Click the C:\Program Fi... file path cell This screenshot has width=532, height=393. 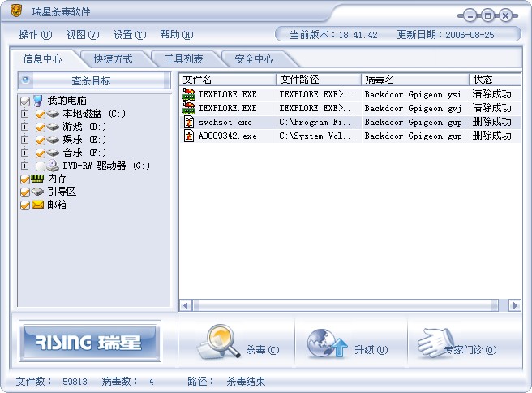(x=317, y=123)
